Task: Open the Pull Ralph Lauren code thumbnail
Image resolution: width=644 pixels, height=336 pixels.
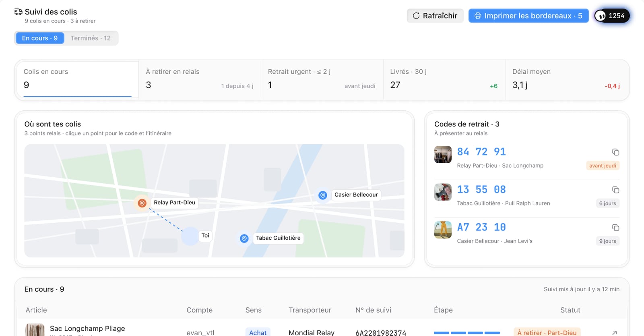Action: tap(443, 192)
